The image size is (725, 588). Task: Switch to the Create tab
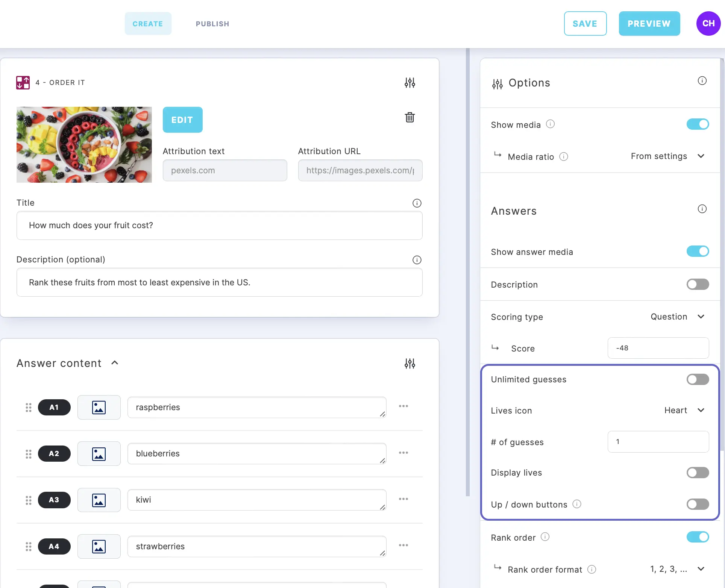pos(148,24)
